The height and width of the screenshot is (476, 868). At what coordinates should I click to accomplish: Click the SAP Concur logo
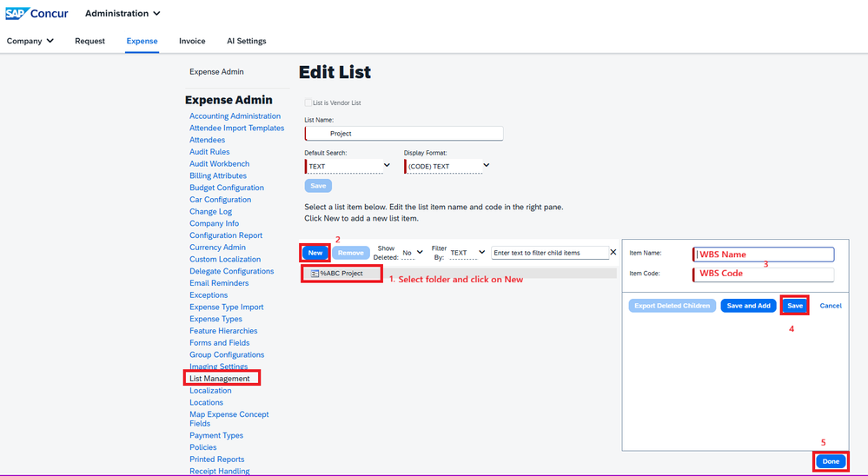coord(38,14)
